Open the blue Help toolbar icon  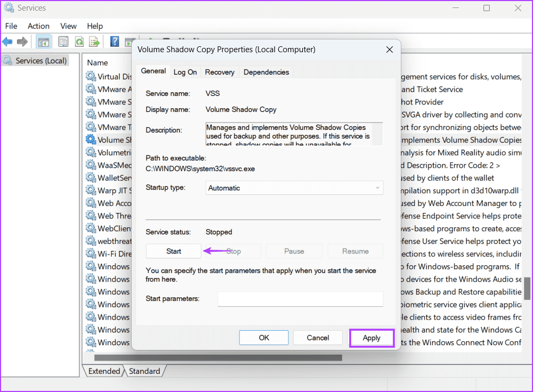115,42
